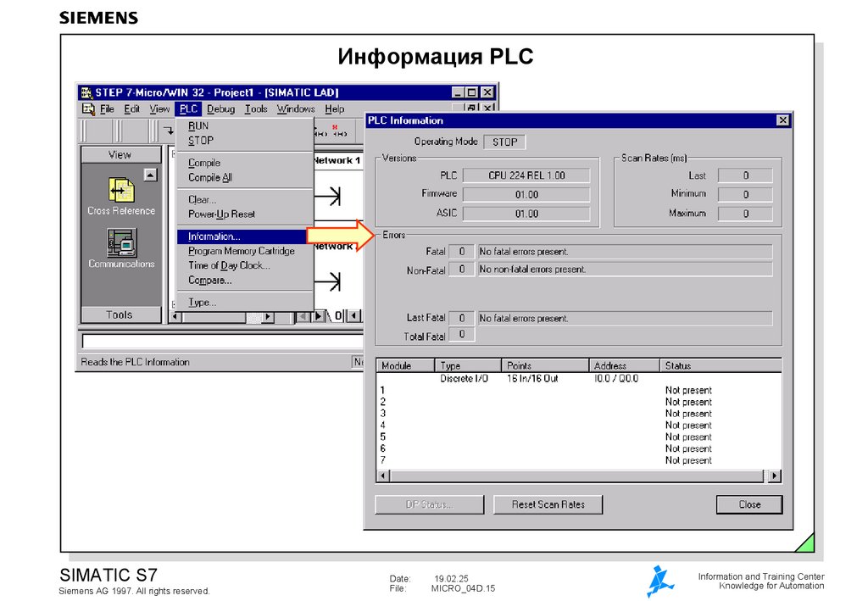Click the ASIC 01.00 field
This screenshot has height=601, width=868.
(526, 214)
